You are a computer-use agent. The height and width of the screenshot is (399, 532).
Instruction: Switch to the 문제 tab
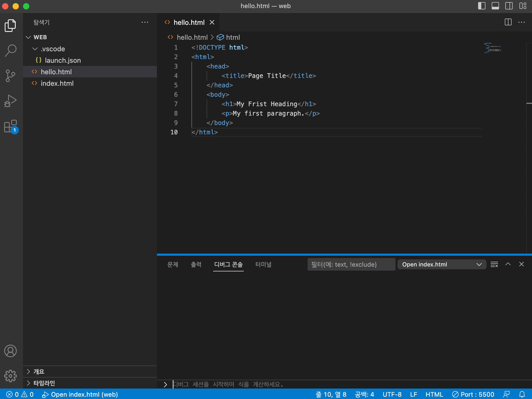pyautogui.click(x=173, y=264)
